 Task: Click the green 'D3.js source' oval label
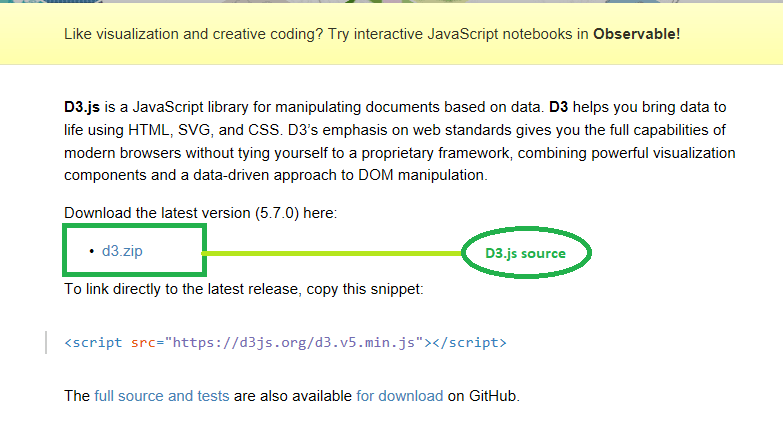coord(526,254)
